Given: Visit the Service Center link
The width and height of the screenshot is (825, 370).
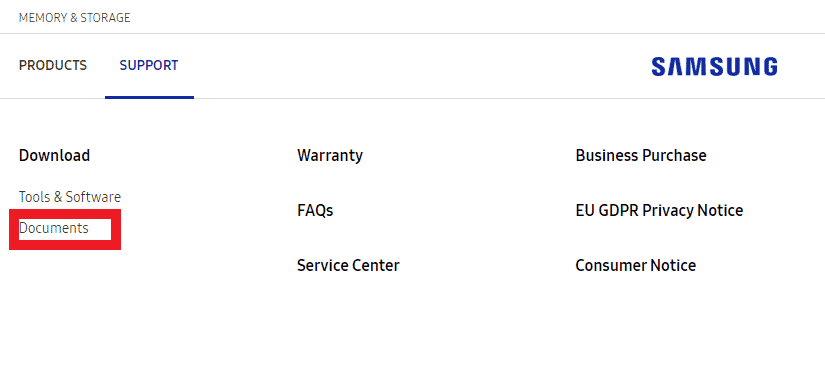Looking at the screenshot, I should tap(348, 265).
